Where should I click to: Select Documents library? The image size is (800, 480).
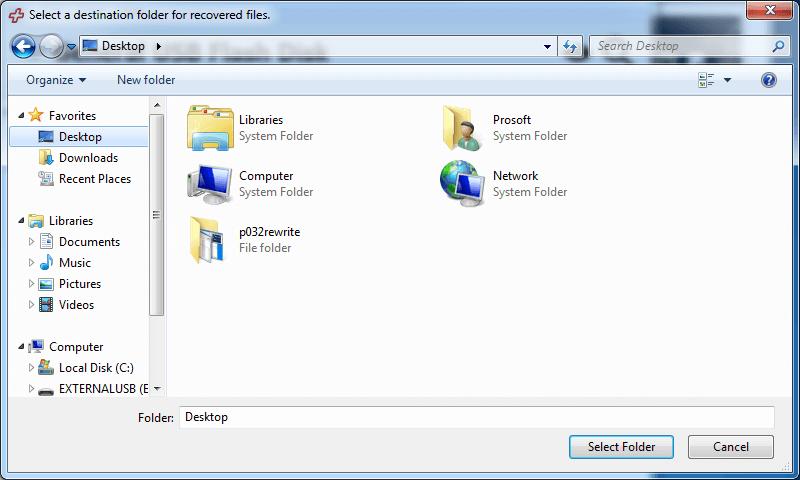click(x=89, y=242)
